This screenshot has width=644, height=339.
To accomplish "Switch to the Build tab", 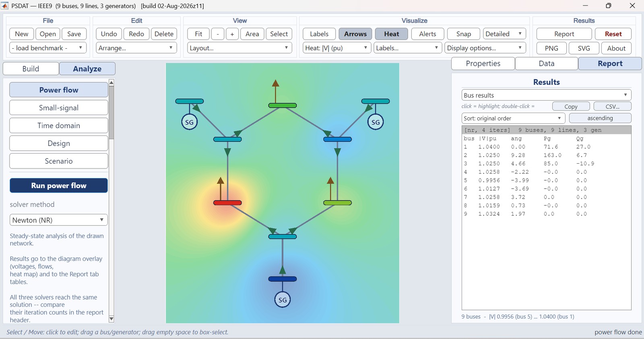I will click(31, 69).
